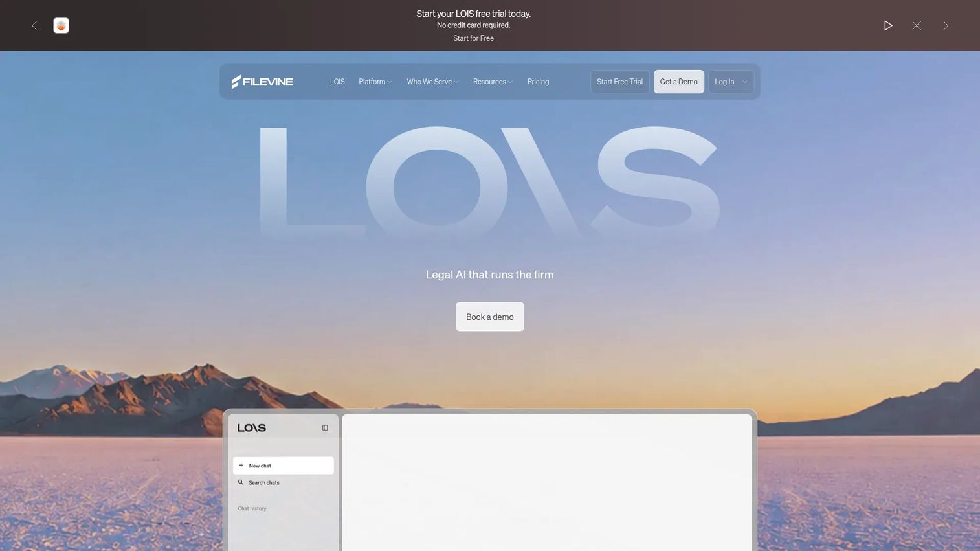This screenshot has height=551, width=980.
Task: Go to the previous slide arrow
Action: 35,26
